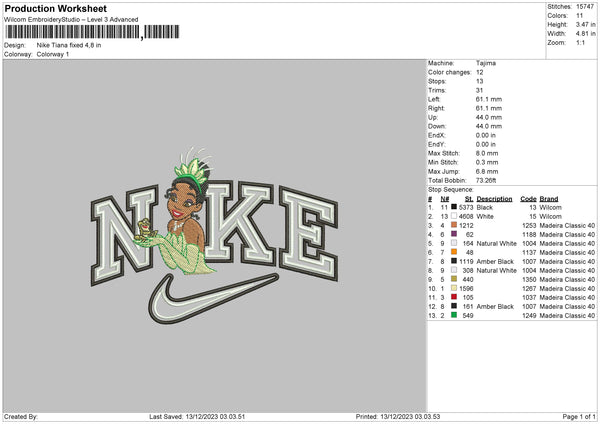Screen dimensions: 600x424
Task: Click the Machine value 'Tajima'
Action: [x=486, y=63]
